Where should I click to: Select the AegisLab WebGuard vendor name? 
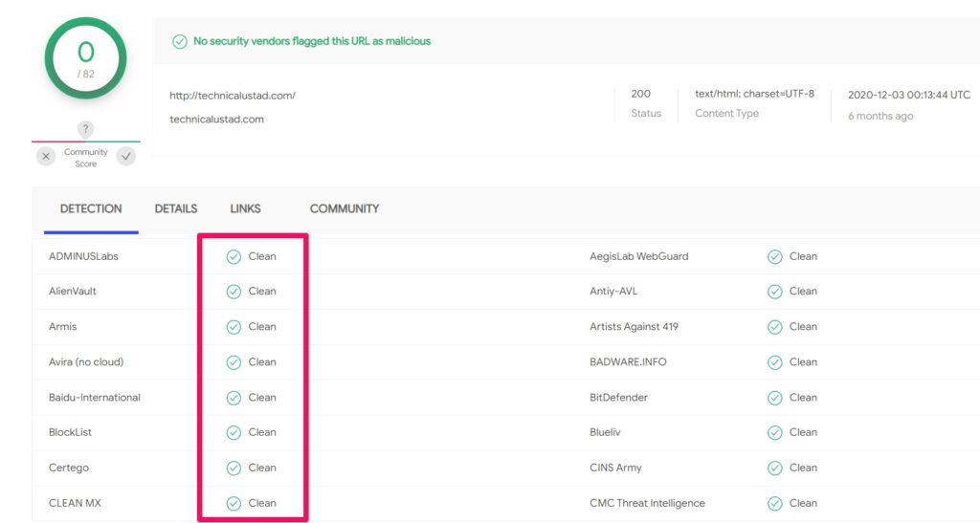click(638, 256)
